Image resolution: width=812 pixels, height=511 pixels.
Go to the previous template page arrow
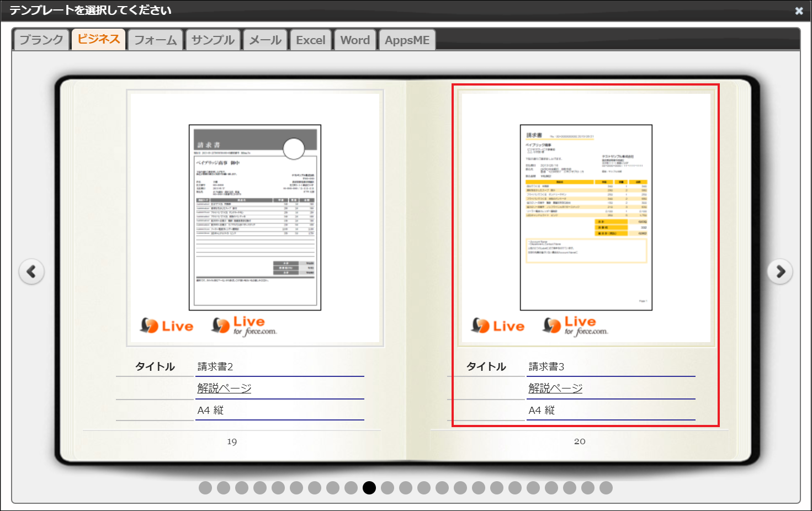pyautogui.click(x=31, y=272)
